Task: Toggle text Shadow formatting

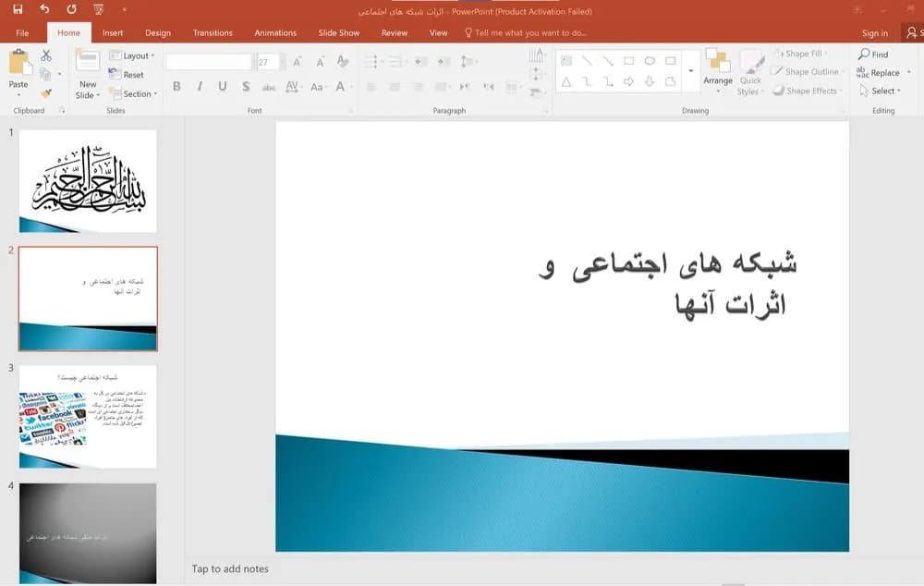Action: 246,87
